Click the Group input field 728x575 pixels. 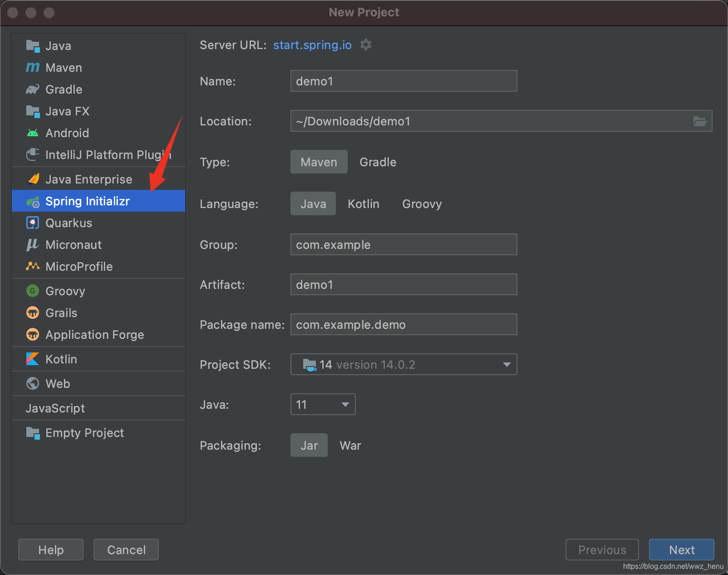(404, 245)
